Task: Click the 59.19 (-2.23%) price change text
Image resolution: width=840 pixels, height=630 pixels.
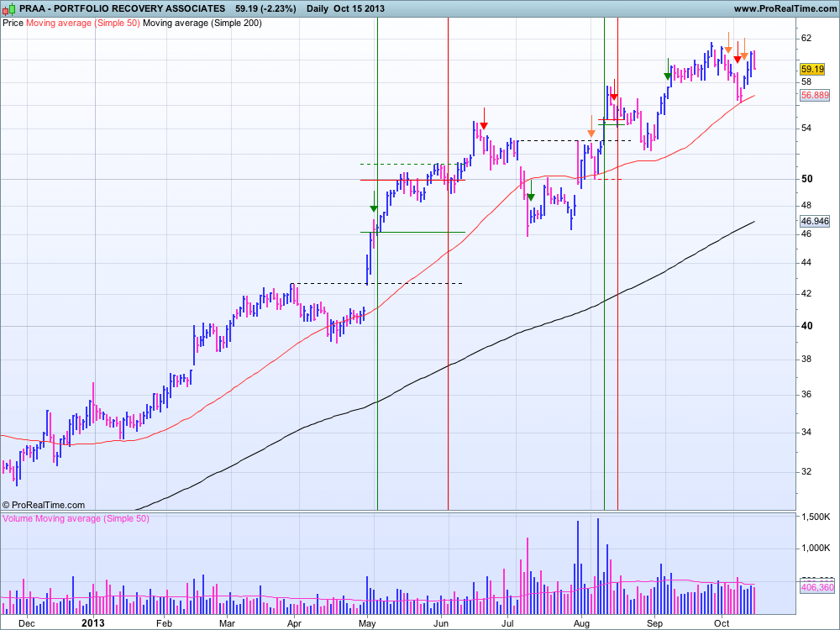Action: [265, 8]
